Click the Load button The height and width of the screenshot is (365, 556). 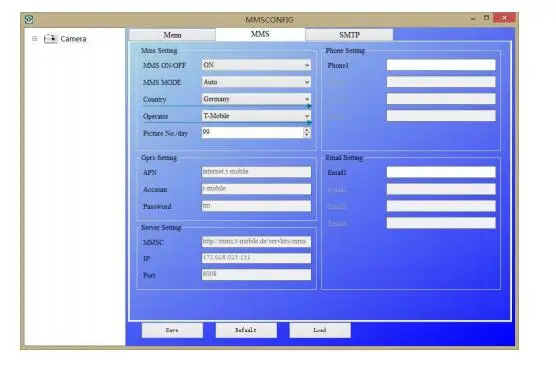[x=320, y=330]
